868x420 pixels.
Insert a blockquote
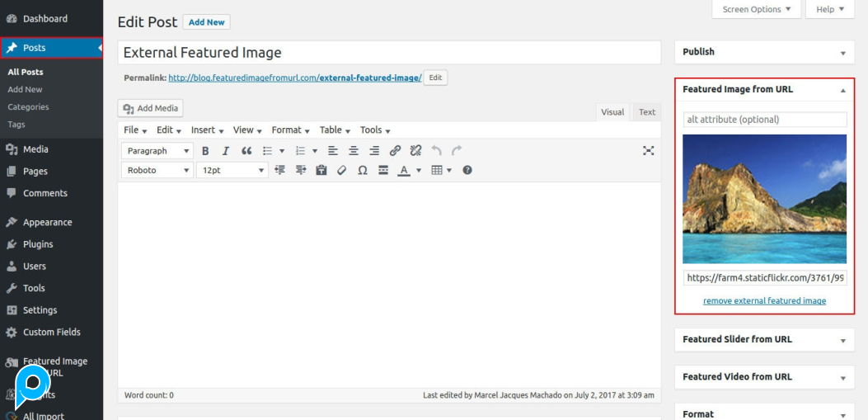click(x=246, y=151)
